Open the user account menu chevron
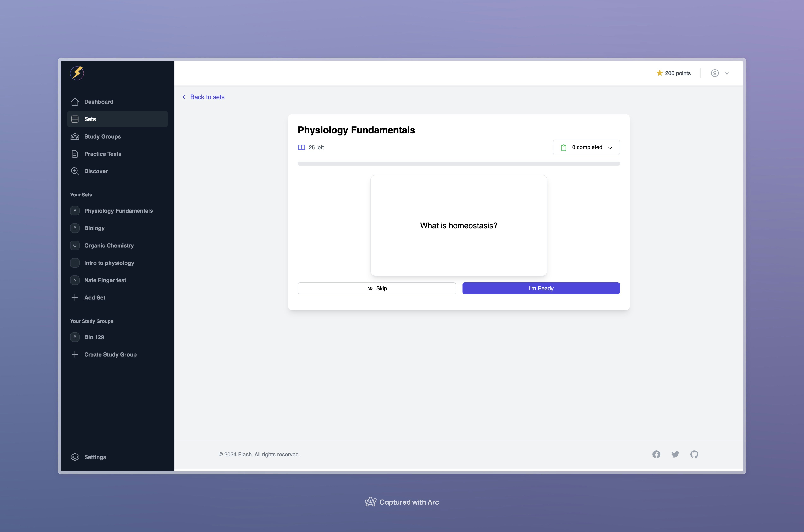 (x=727, y=73)
